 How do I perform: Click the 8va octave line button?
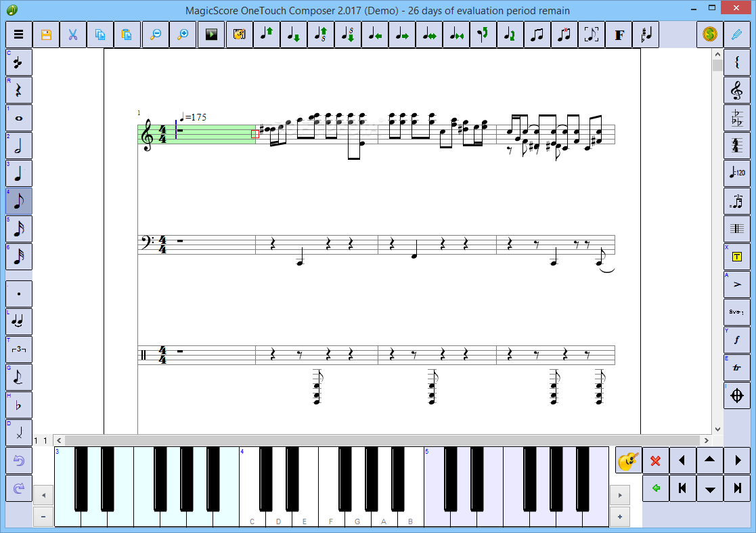pyautogui.click(x=737, y=312)
